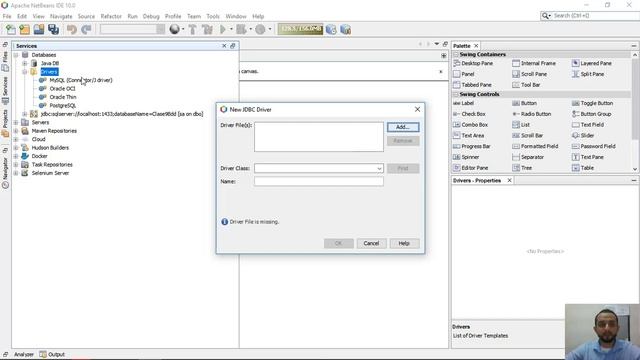The height and width of the screenshot is (360, 640).
Task: Click the Build Project hammer icon
Action: coord(192,29)
